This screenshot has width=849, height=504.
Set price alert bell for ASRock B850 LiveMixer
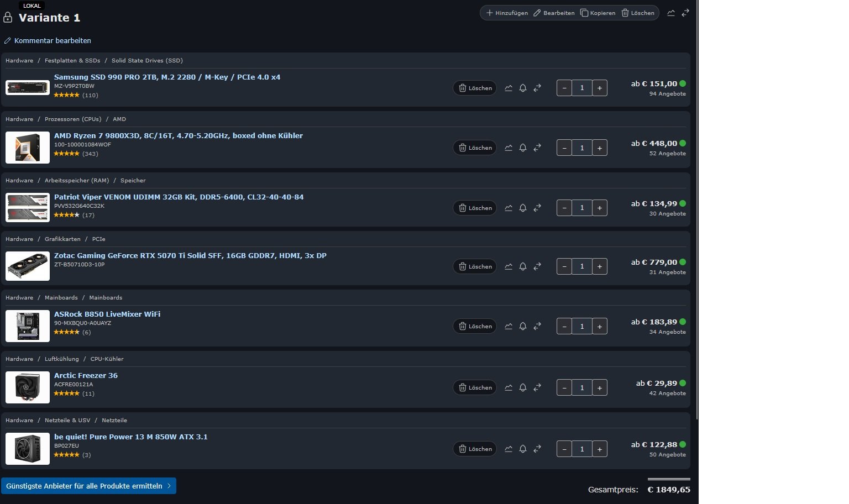pyautogui.click(x=523, y=326)
